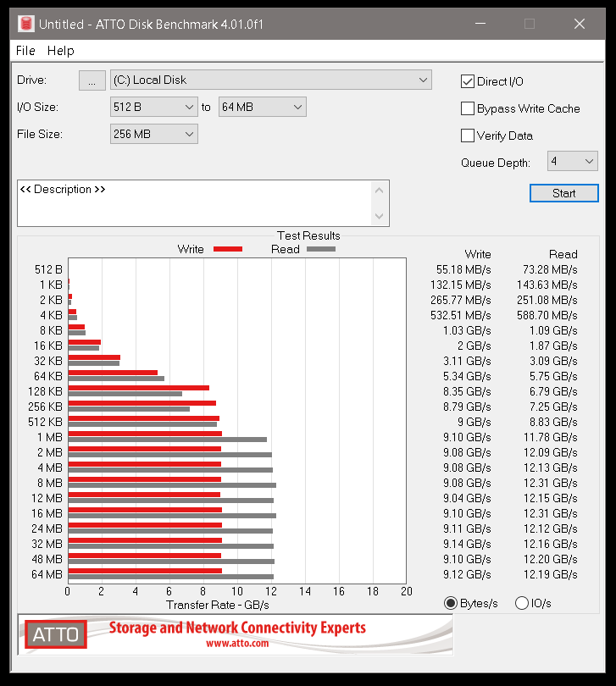Click the red Write legend swatch
616x686 pixels.
coord(228,249)
